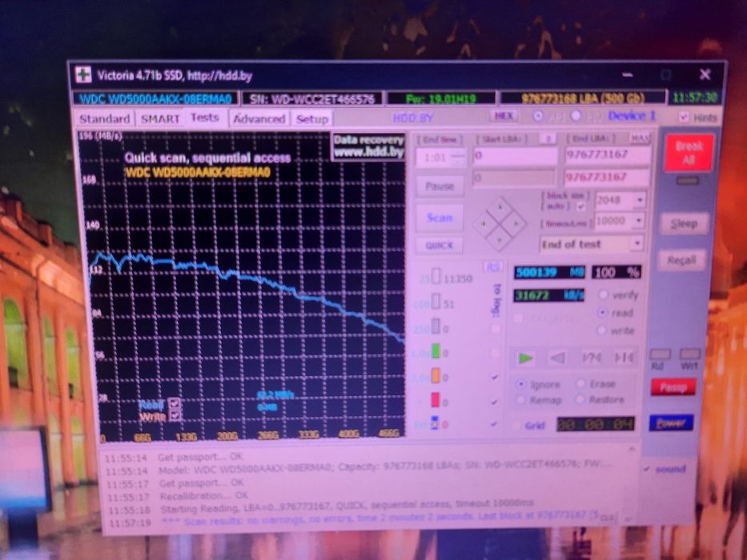
Task: Switch to the Advanced tab
Action: click(x=259, y=118)
